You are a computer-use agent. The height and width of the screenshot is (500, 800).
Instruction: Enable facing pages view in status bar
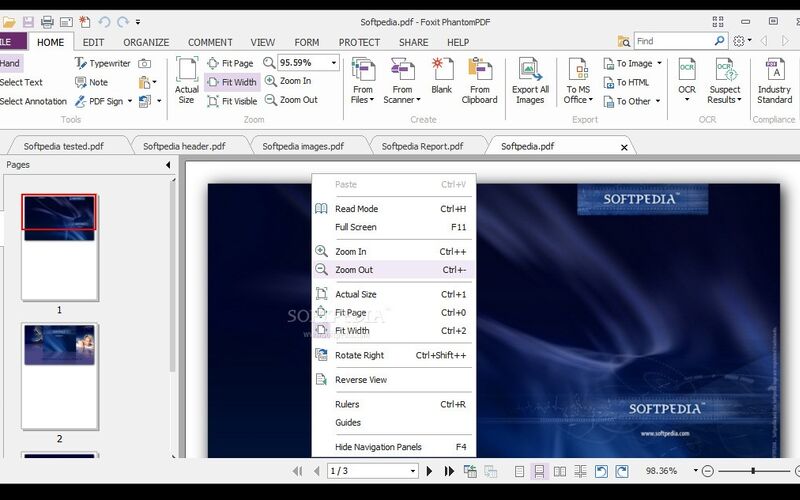(560, 471)
